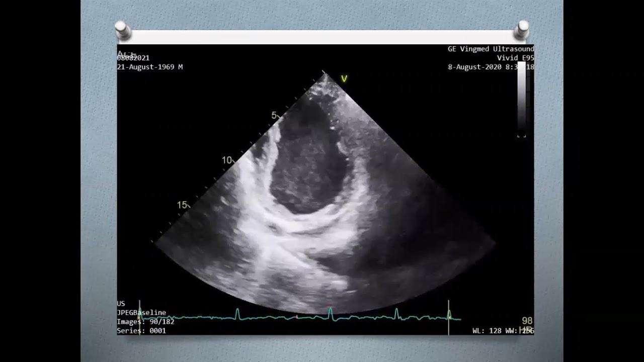Screen dimensions: 644x362
Task: Click the heart rate value '98'
Action: click(527, 321)
